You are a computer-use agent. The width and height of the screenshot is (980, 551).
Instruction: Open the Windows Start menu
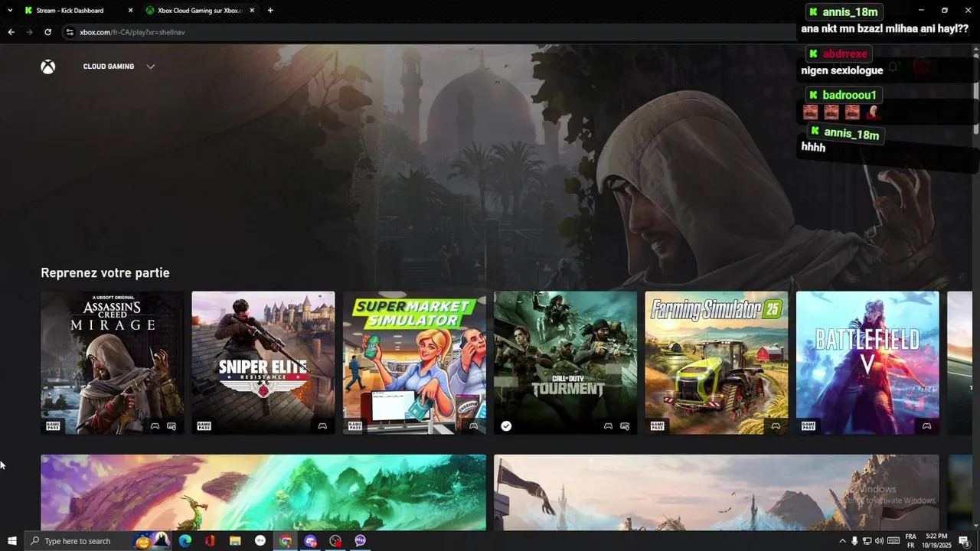[x=11, y=541]
